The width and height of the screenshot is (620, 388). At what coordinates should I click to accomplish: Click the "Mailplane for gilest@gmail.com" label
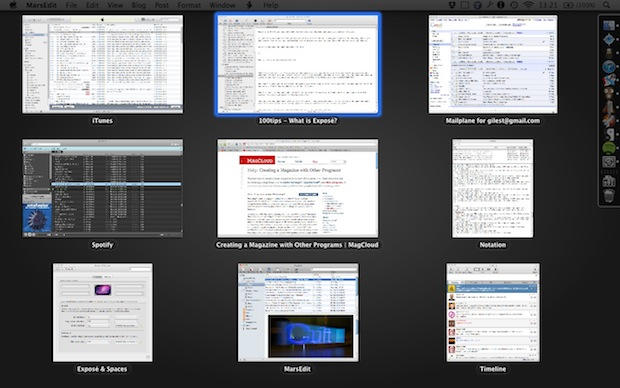point(493,121)
